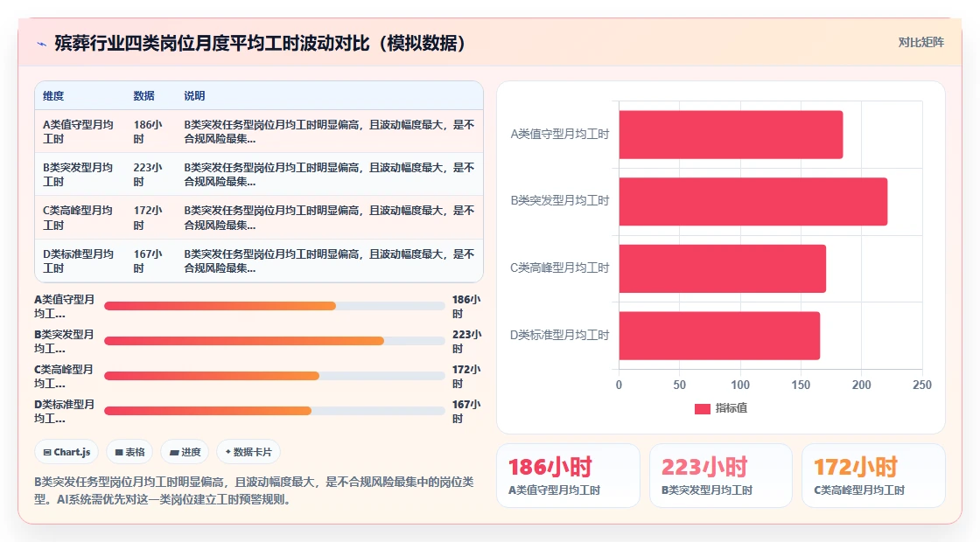This screenshot has width=980, height=542.
Task: Click table value 186小时
Action: (148, 132)
